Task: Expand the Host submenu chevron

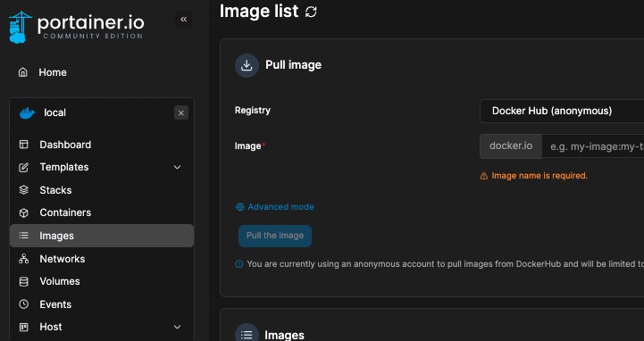Action: (177, 327)
